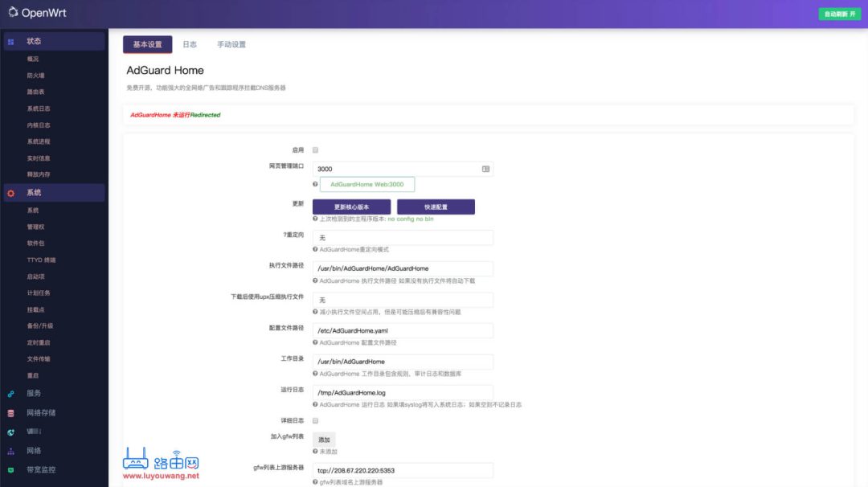Screen dimensions: 868x487
Task: Click help icon beside AdGuardHome Web:3000
Action: click(315, 184)
